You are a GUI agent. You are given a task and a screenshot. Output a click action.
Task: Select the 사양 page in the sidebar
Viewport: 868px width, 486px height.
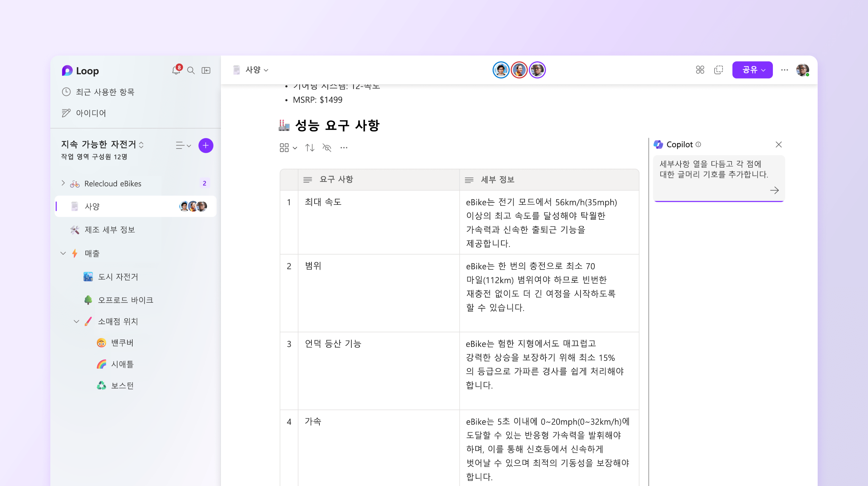coord(135,206)
